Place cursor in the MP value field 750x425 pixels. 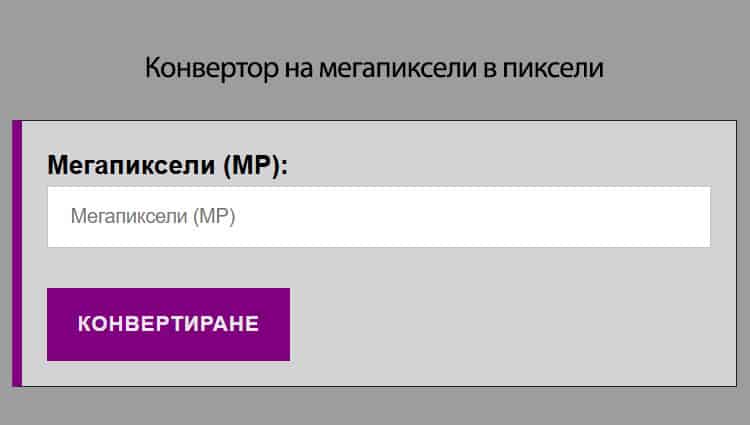pyautogui.click(x=378, y=217)
